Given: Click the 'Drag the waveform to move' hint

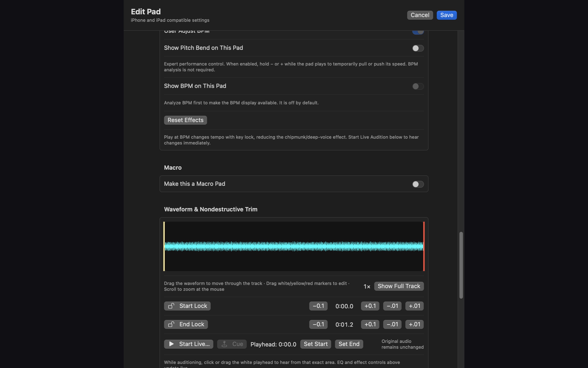Looking at the screenshot, I should click(x=257, y=286).
